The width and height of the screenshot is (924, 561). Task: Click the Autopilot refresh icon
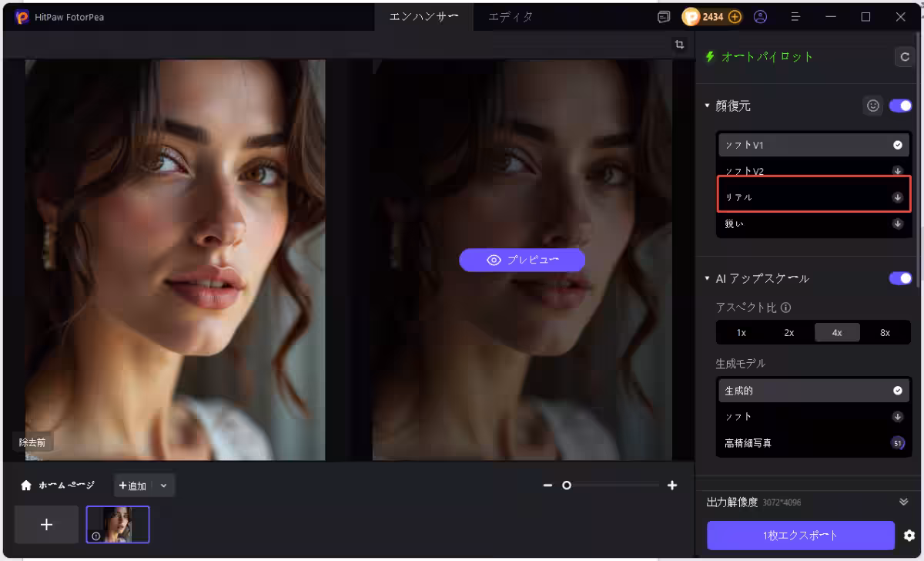pos(903,57)
